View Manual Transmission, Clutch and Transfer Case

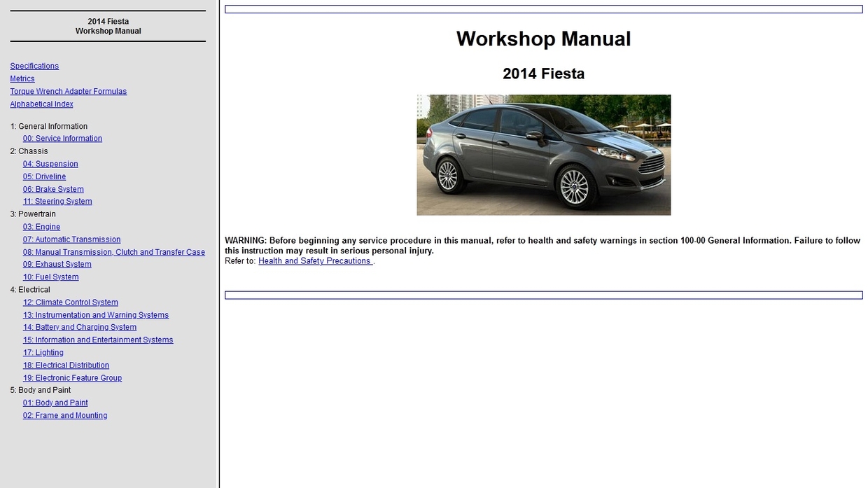pos(114,251)
